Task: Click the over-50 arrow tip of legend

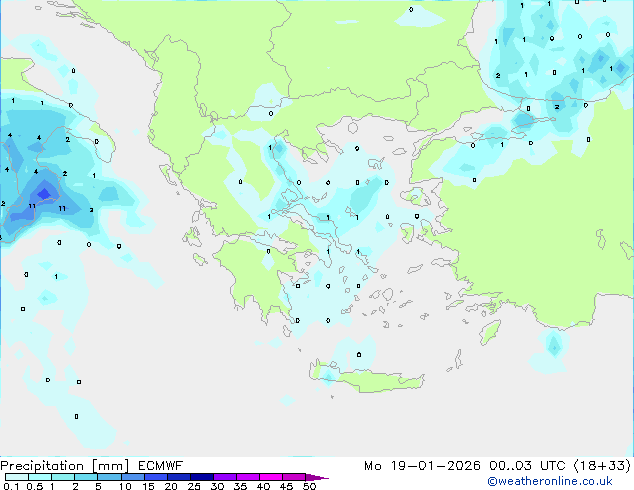Action: pos(317,477)
